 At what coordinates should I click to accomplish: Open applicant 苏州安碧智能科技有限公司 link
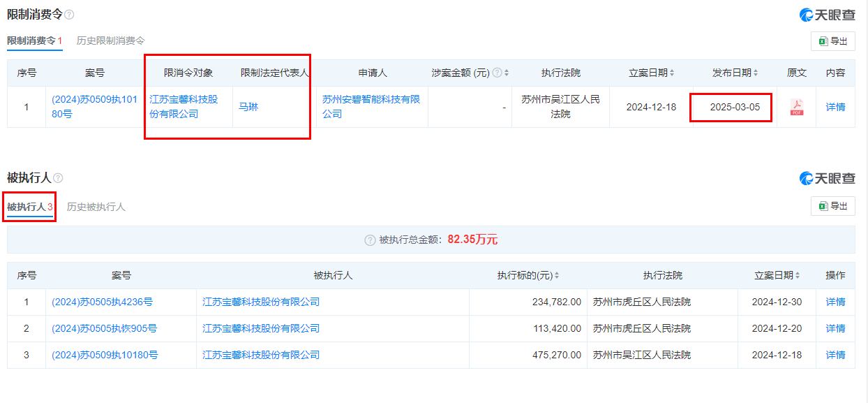371,107
